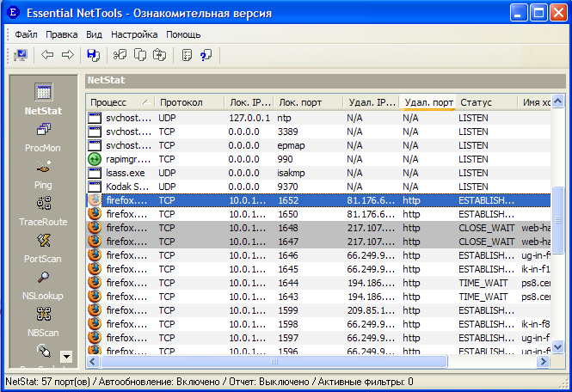Screen dimensions: 572x392
Task: Click the help question-mark toolbar icon
Action: point(206,55)
